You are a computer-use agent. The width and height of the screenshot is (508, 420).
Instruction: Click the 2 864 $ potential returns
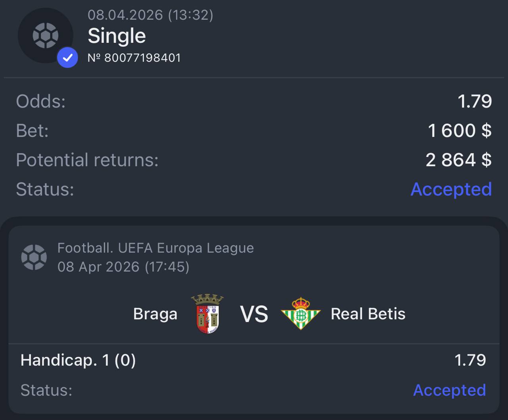[459, 160]
